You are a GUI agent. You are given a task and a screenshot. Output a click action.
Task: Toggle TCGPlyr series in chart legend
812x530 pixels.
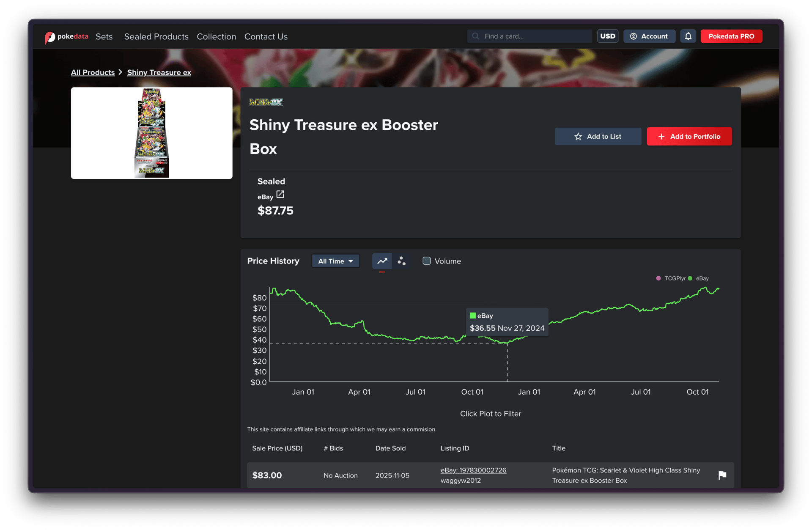click(x=671, y=278)
